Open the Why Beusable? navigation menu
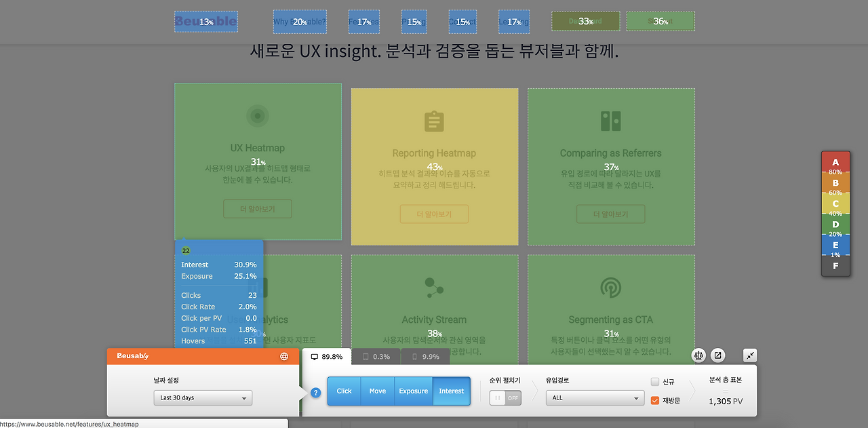Viewport: 868px width, 428px height. pyautogui.click(x=300, y=21)
